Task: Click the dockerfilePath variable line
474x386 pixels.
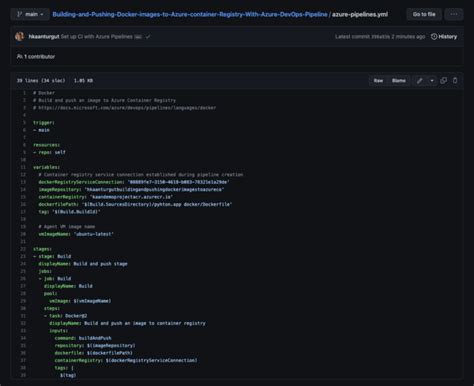Action: 135,204
